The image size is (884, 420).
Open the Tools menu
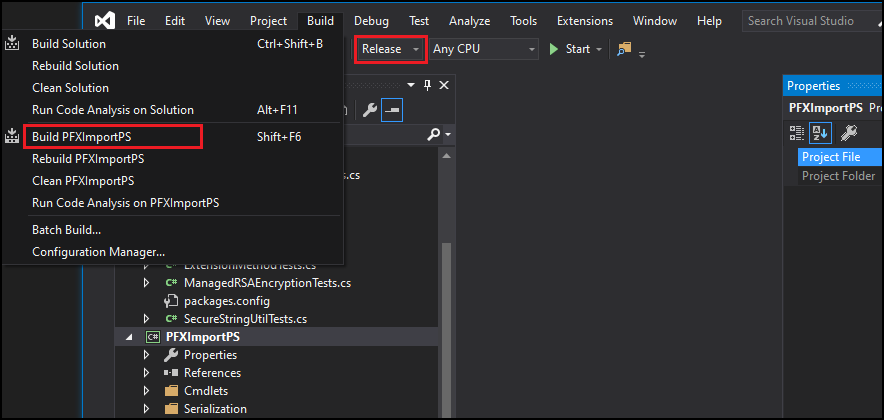pos(523,21)
